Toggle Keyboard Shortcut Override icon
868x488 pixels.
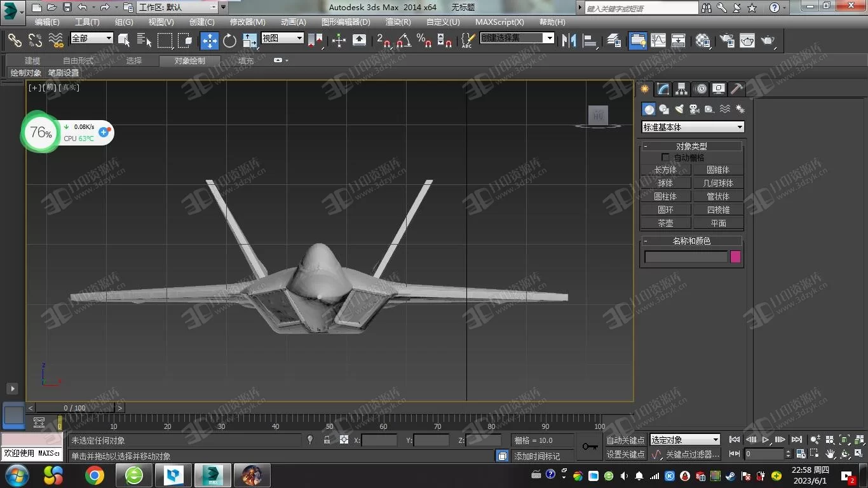(x=359, y=41)
